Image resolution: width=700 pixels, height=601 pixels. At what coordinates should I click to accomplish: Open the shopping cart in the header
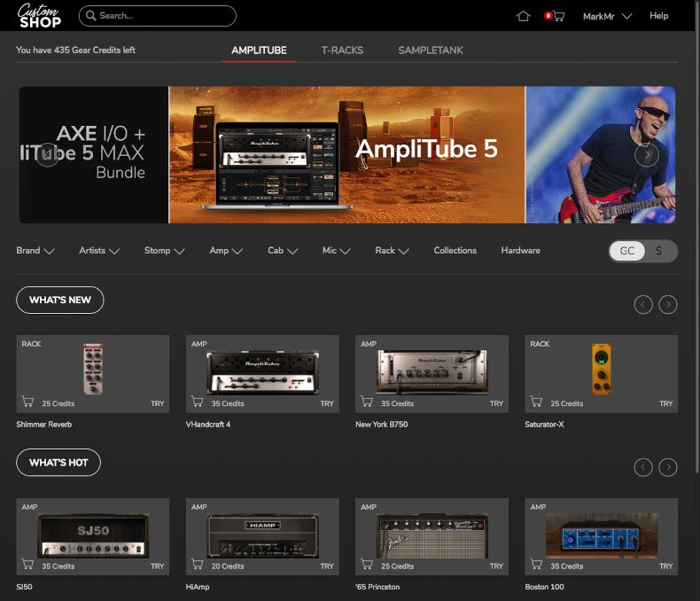point(557,16)
